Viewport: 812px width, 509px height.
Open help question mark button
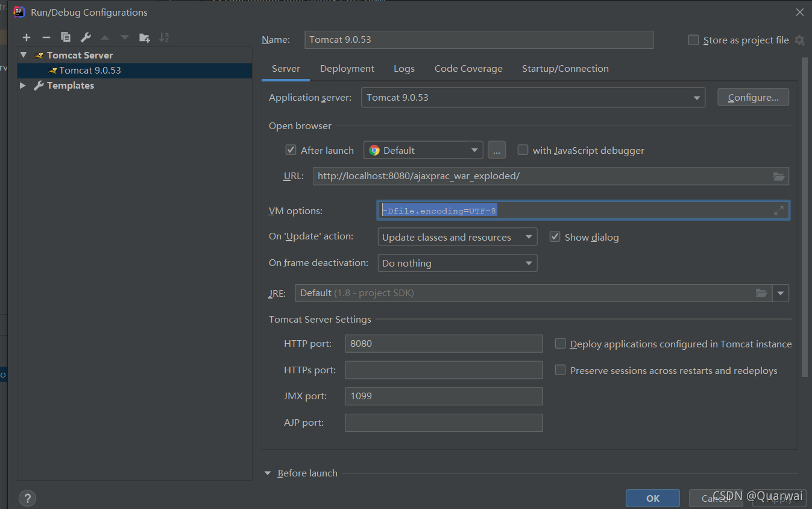(27, 498)
